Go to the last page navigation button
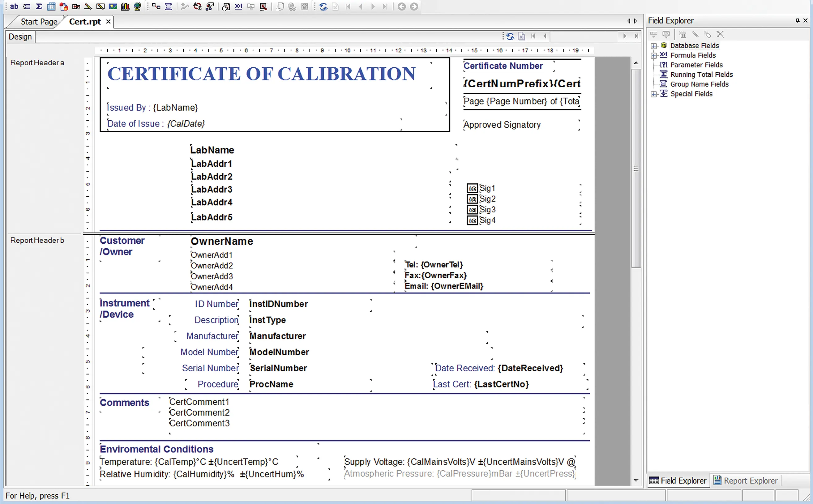 (386, 6)
